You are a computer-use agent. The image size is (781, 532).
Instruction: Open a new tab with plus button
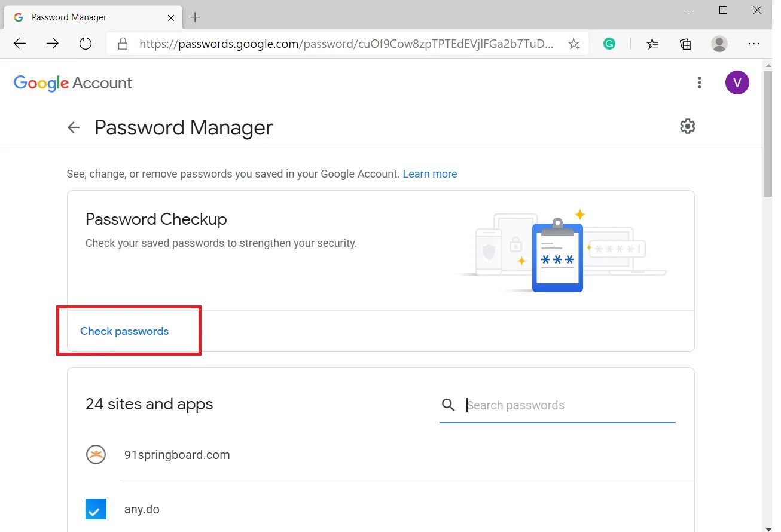[195, 17]
